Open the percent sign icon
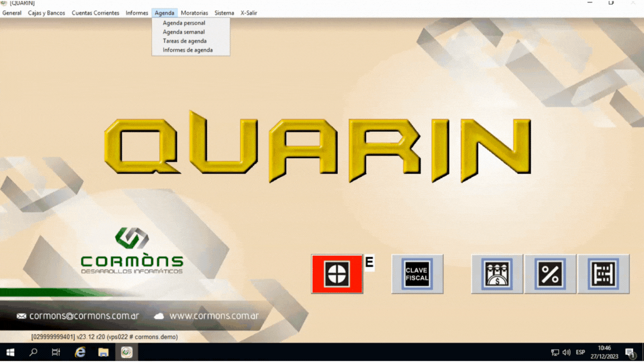The height and width of the screenshot is (362, 644). [550, 274]
